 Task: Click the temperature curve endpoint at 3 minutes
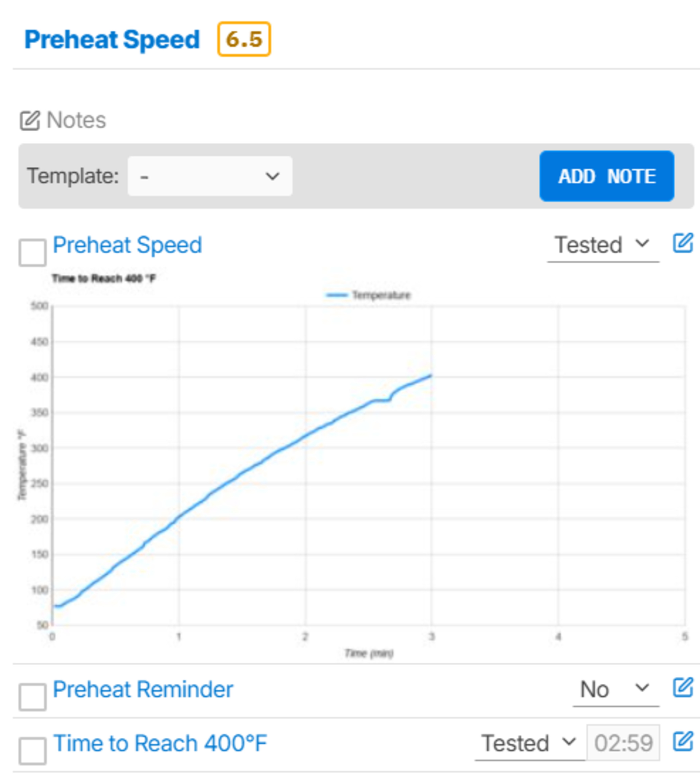click(431, 376)
